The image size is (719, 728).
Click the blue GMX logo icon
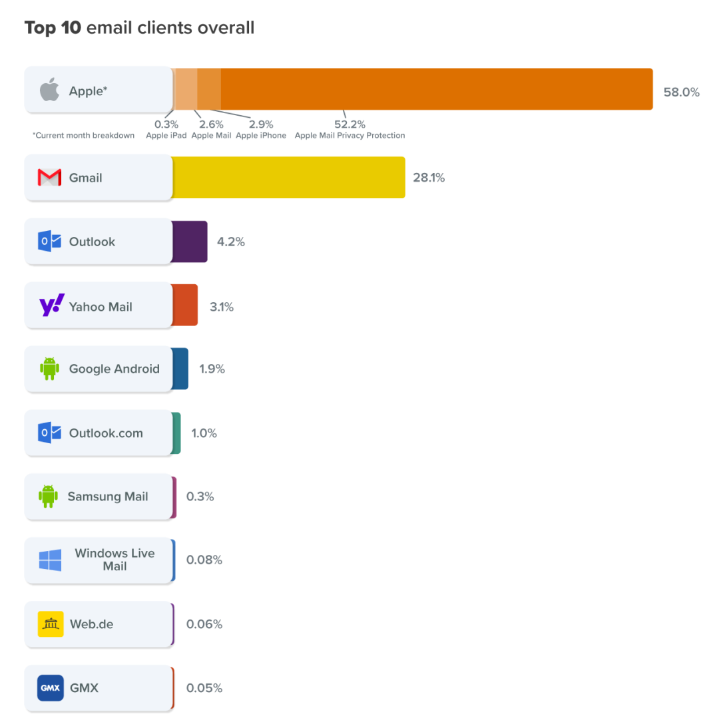click(51, 687)
